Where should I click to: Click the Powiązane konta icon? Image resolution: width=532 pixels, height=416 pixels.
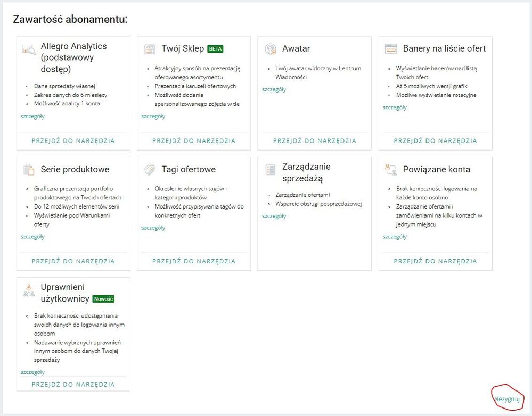pos(391,170)
